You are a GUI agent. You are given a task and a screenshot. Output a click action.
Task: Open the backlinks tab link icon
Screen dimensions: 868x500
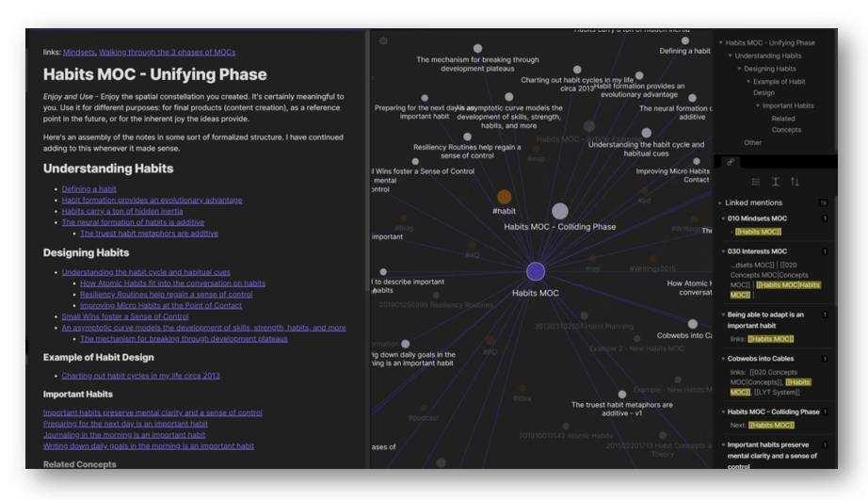[730, 162]
